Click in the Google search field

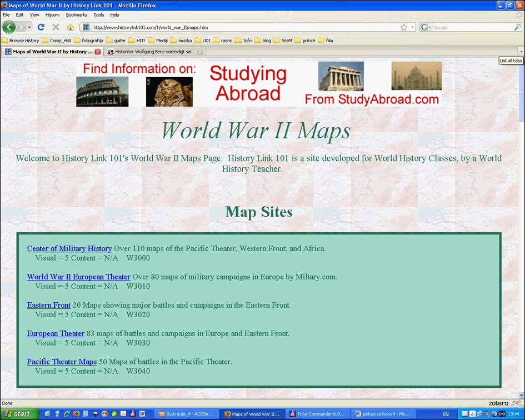pos(472,27)
